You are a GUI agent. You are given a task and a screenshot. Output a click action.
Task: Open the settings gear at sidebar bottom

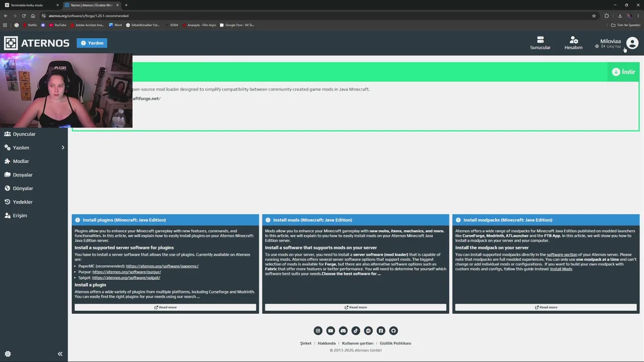[8, 354]
